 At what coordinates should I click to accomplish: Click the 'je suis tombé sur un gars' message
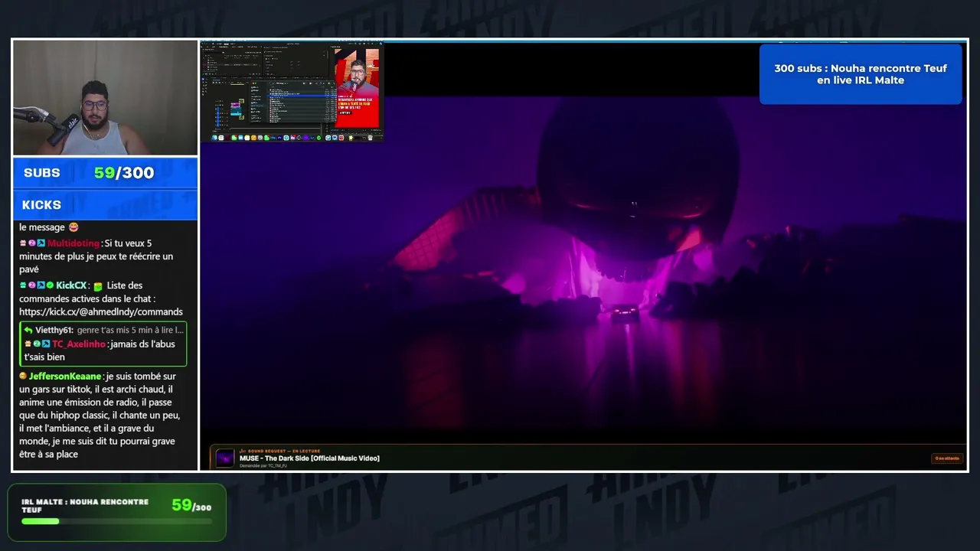(x=100, y=416)
